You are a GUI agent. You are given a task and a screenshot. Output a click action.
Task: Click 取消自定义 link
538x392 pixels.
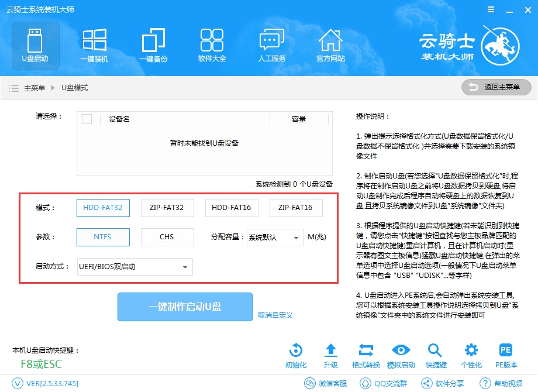pyautogui.click(x=275, y=315)
